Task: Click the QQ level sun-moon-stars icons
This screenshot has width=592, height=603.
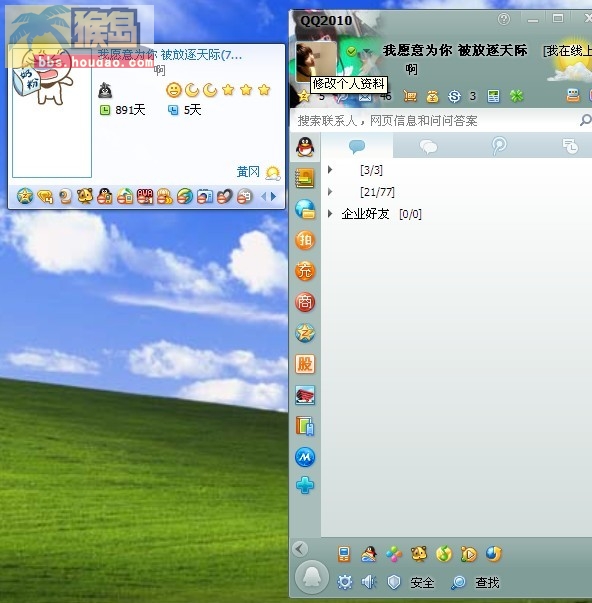Action: coord(218,90)
